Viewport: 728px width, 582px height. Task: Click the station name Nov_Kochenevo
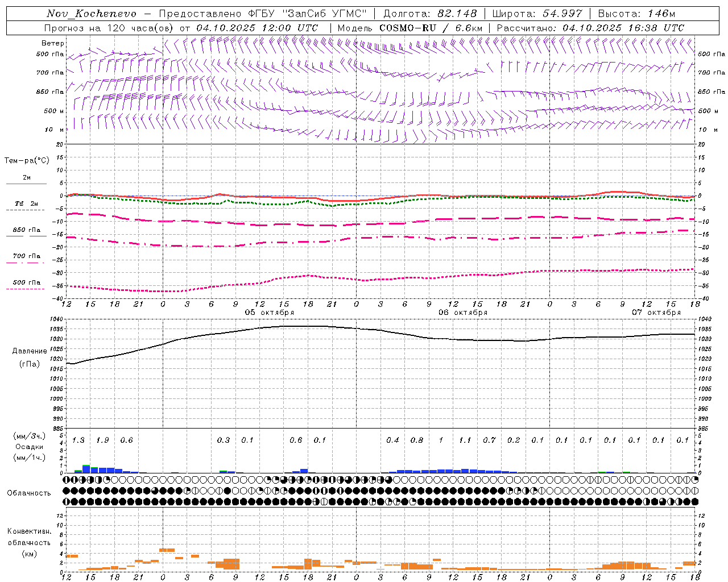[92, 14]
